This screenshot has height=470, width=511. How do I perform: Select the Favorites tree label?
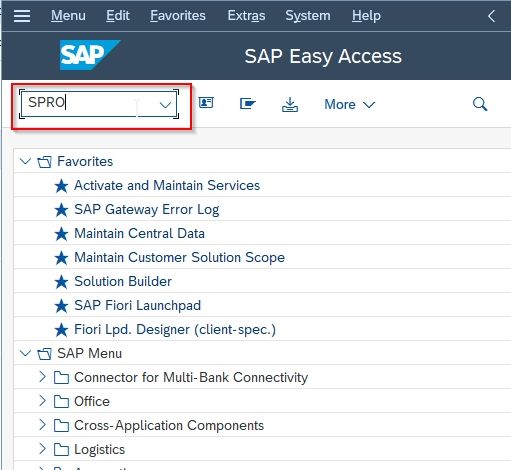coord(85,161)
